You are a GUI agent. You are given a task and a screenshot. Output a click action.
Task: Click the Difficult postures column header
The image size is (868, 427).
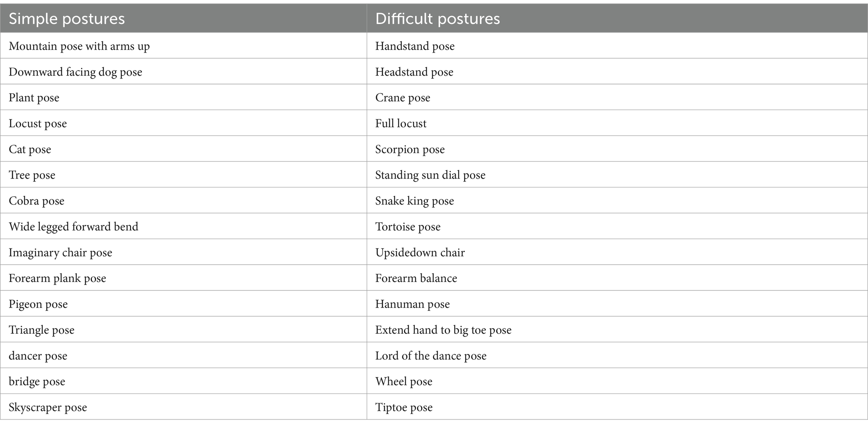click(617, 18)
